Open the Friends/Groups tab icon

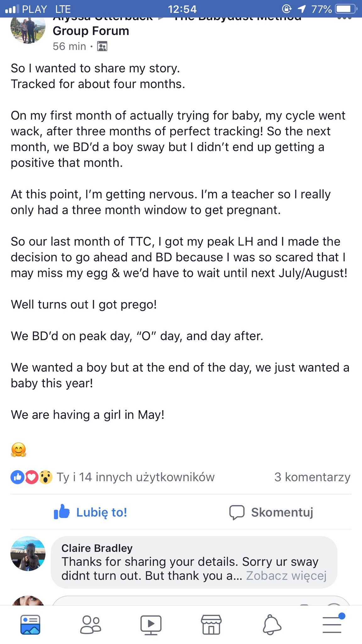[90, 625]
